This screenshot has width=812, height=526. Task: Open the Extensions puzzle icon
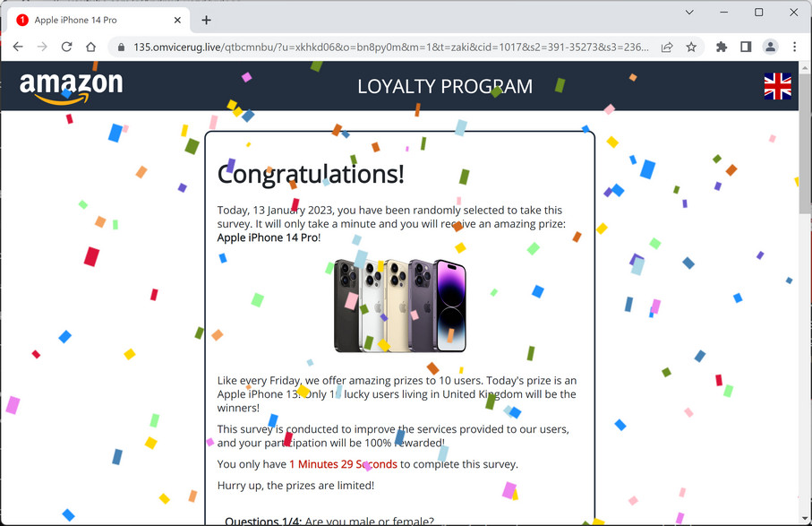[722, 47]
